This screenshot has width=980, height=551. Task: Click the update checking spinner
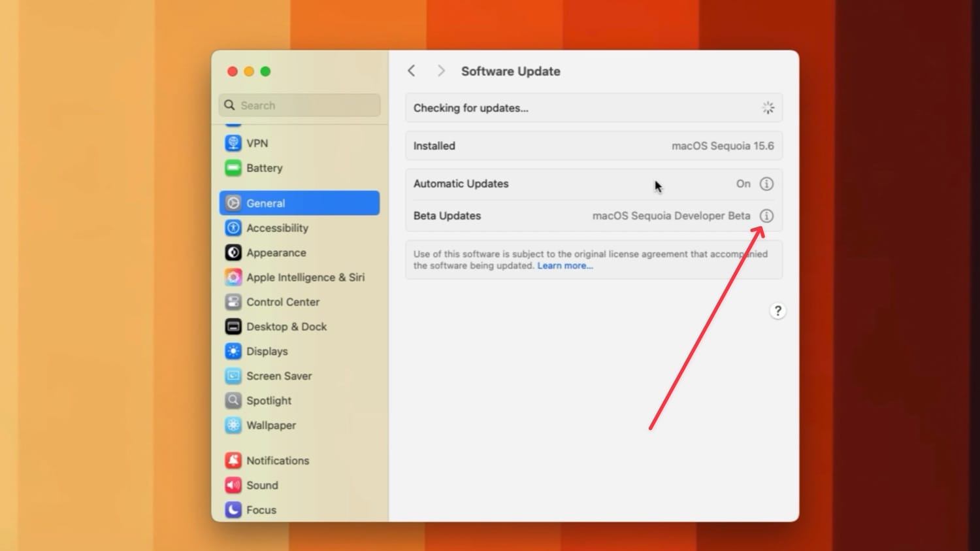point(768,108)
